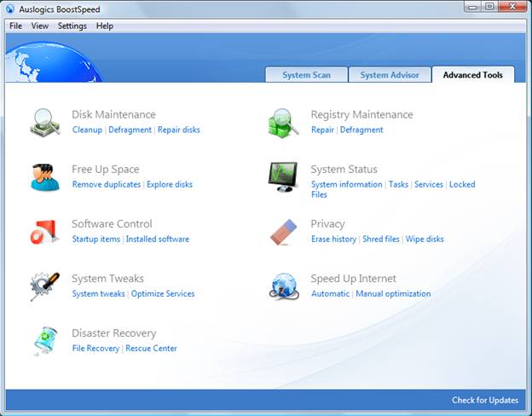Open the File Recovery link
The image size is (532, 416).
95,348
